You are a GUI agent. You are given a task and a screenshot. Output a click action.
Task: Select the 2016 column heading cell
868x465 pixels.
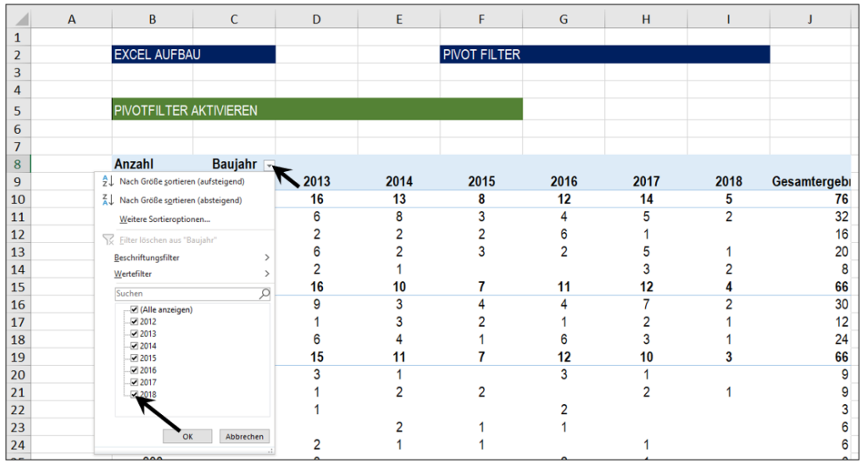[x=564, y=181]
